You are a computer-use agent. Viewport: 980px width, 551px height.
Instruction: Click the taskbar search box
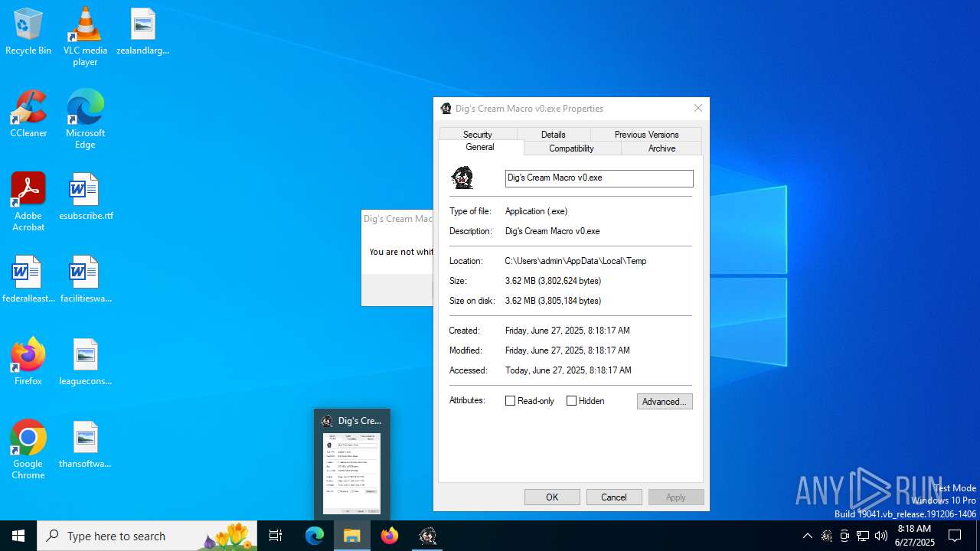tap(147, 536)
